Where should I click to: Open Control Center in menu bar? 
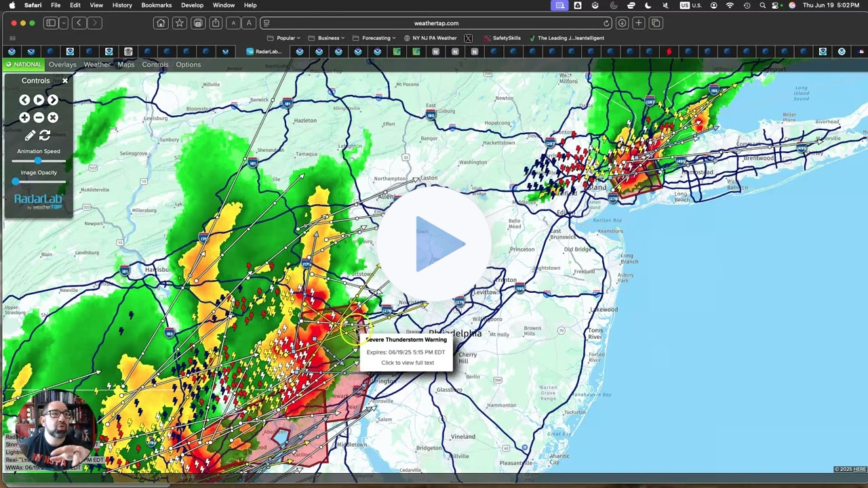[776, 5]
